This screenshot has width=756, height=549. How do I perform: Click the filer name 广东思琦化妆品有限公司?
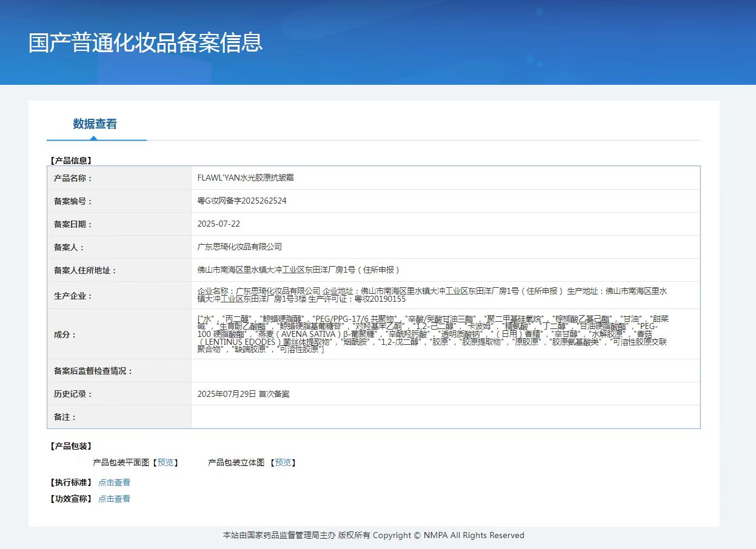click(240, 247)
